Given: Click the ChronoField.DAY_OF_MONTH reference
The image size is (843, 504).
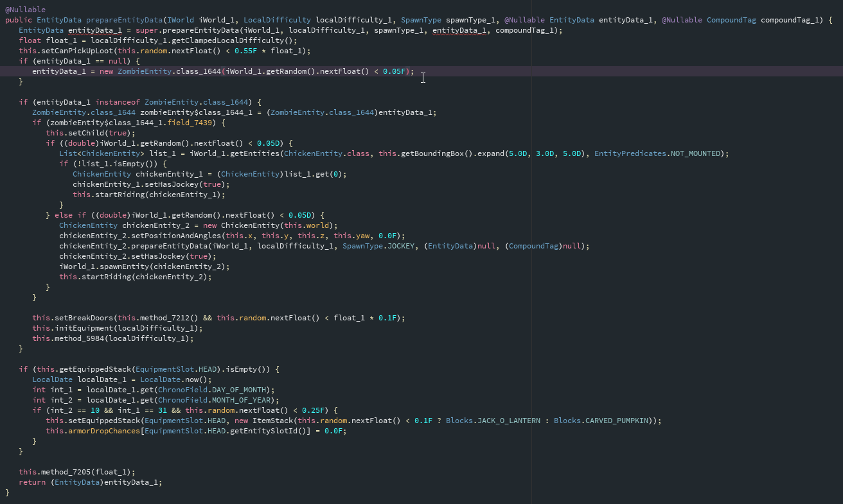Looking at the screenshot, I should (213, 390).
